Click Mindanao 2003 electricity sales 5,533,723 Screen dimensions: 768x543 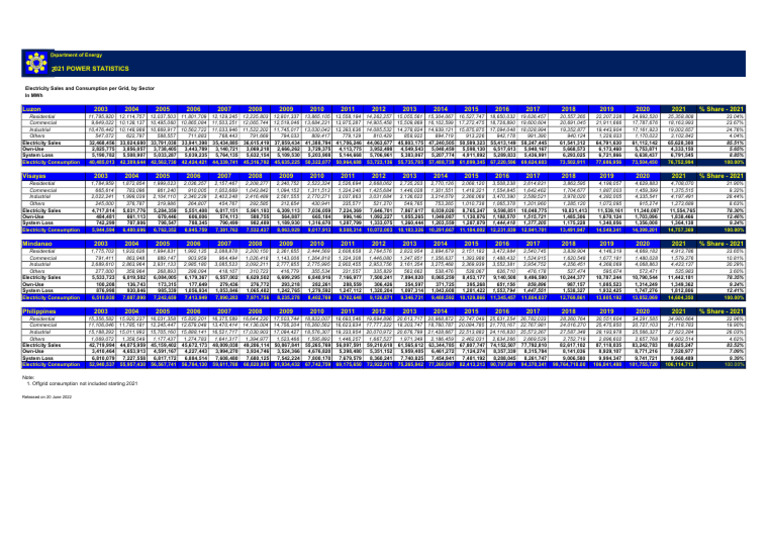pyautogui.click(x=102, y=277)
